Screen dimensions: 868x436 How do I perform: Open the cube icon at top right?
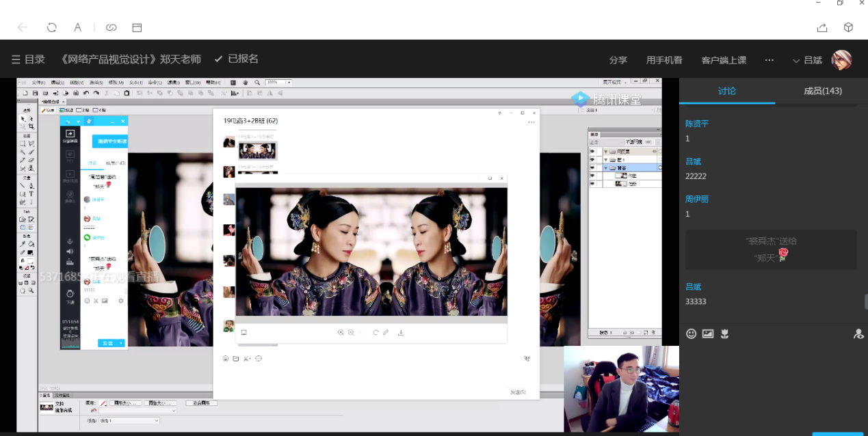(x=848, y=27)
